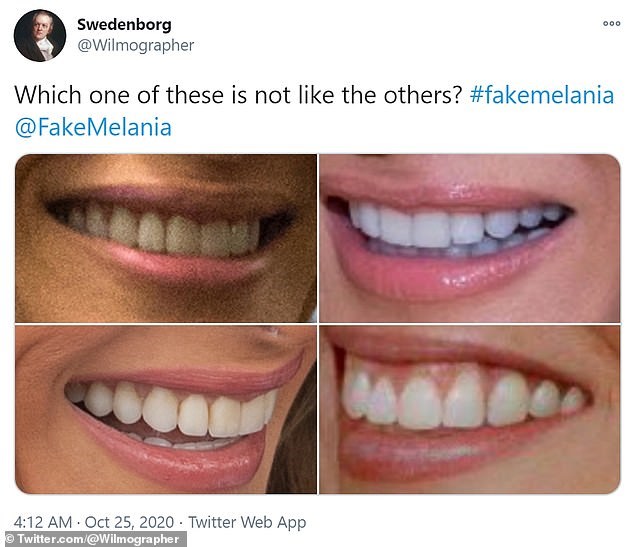Select the Twitter.com/@Wilmographer credit watermark
This screenshot has width=634, height=547.
[93, 539]
